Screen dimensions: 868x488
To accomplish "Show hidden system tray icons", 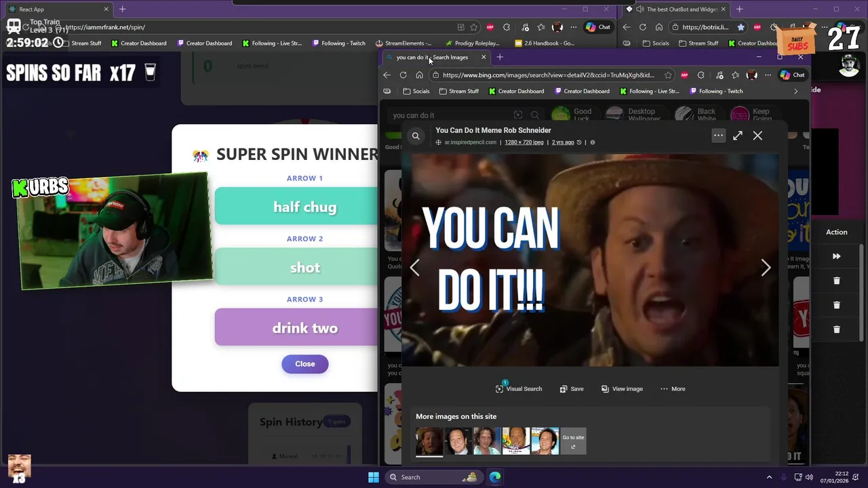I will [769, 477].
